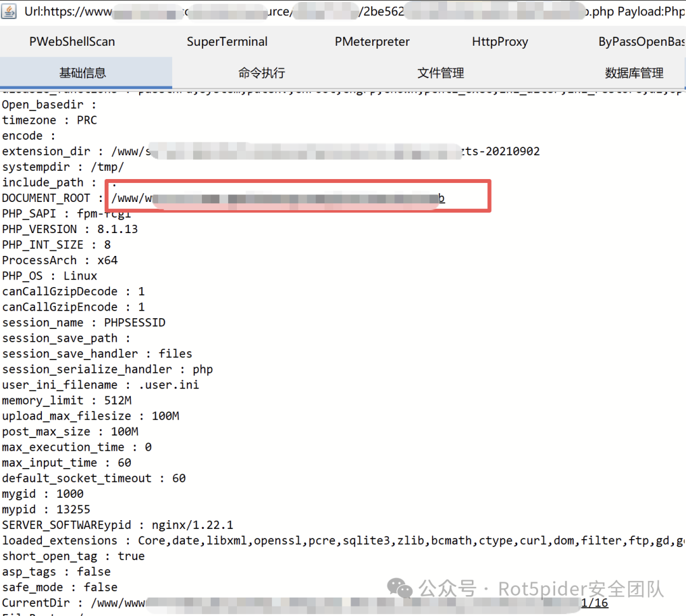The width and height of the screenshot is (686, 616).
Task: Open the HttpProxy tab
Action: (x=499, y=41)
